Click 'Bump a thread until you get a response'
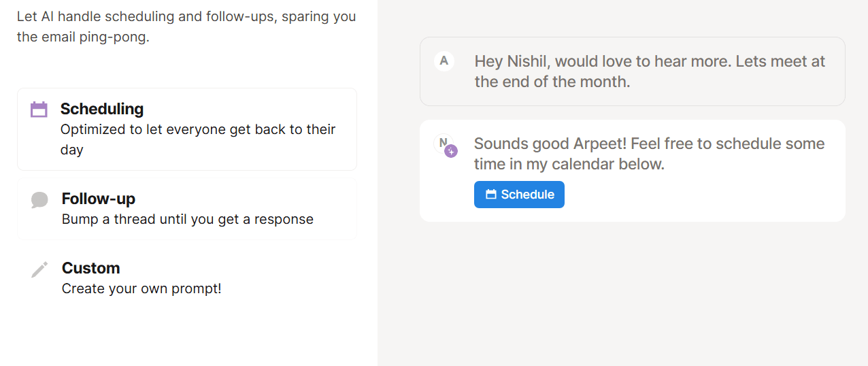This screenshot has width=868, height=366. (x=188, y=219)
